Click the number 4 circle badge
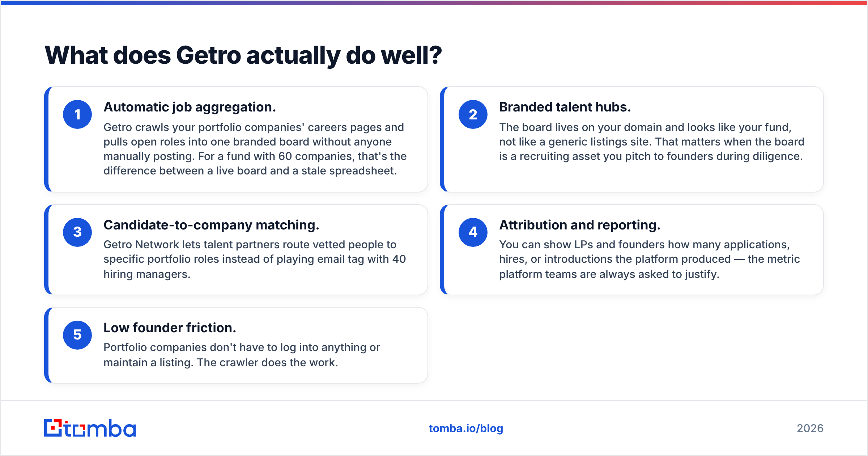Viewport: 868px width, 456px height. pos(473,232)
